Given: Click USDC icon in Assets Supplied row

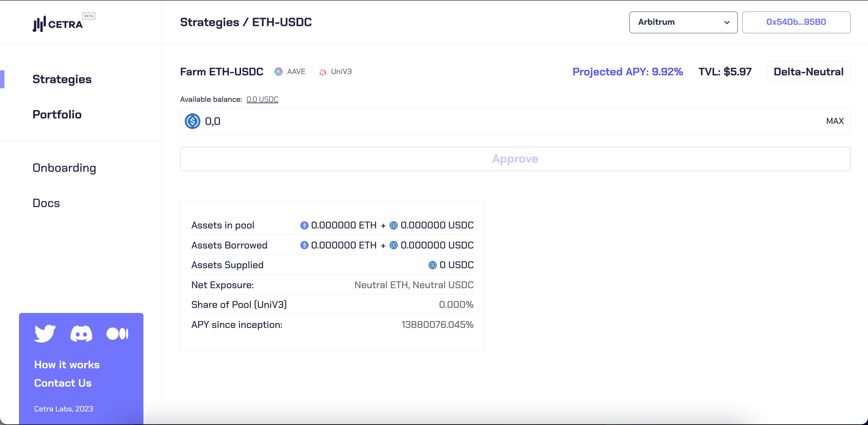Looking at the screenshot, I should pos(433,265).
